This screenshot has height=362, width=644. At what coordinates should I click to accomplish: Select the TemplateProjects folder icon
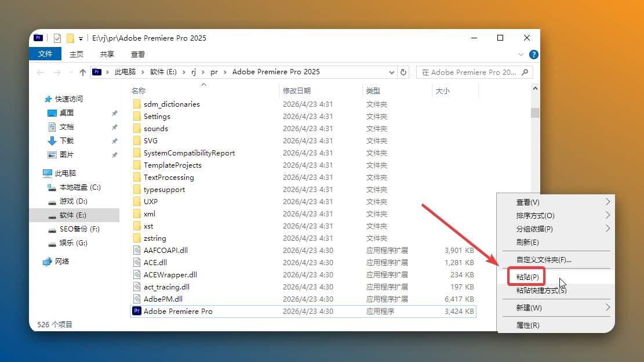click(137, 165)
